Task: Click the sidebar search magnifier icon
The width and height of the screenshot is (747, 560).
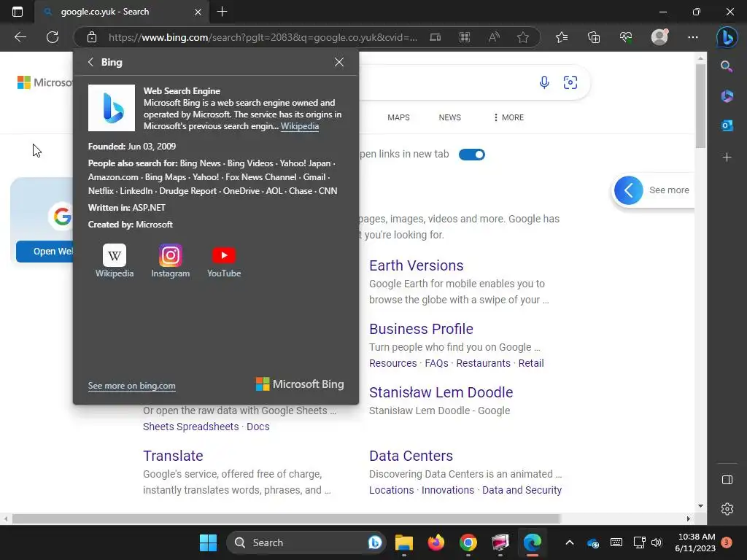Action: click(x=727, y=66)
